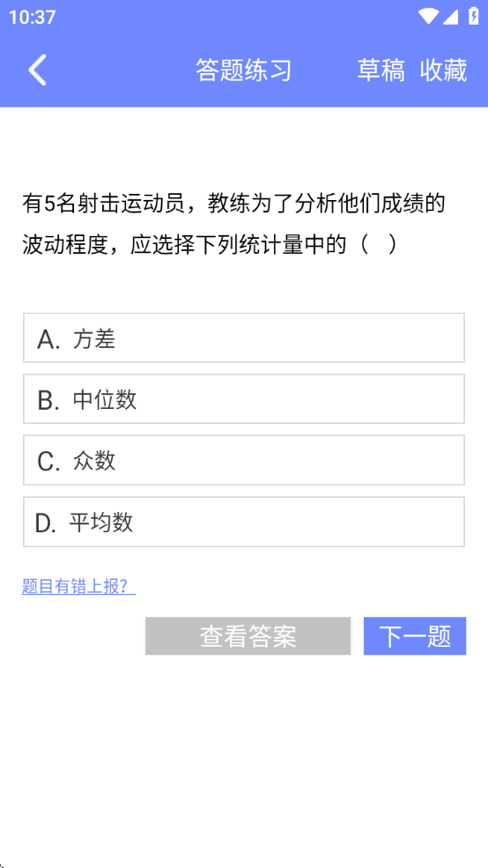Click the 答题练习 page title
Image resolution: width=488 pixels, height=868 pixels.
point(243,70)
